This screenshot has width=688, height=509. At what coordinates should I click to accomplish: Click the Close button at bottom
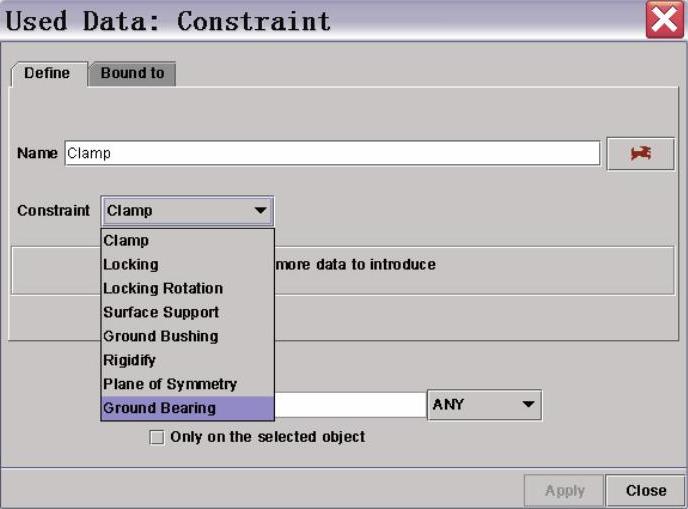(x=645, y=490)
